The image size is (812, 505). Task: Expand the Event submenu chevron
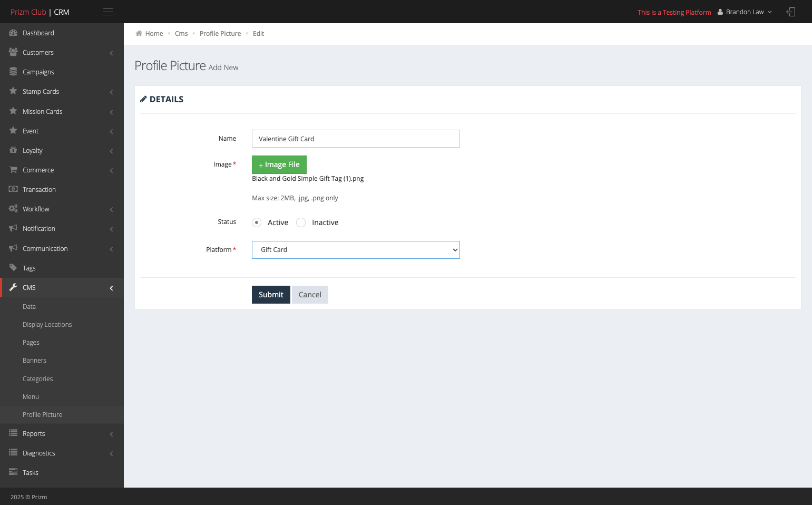(x=111, y=131)
